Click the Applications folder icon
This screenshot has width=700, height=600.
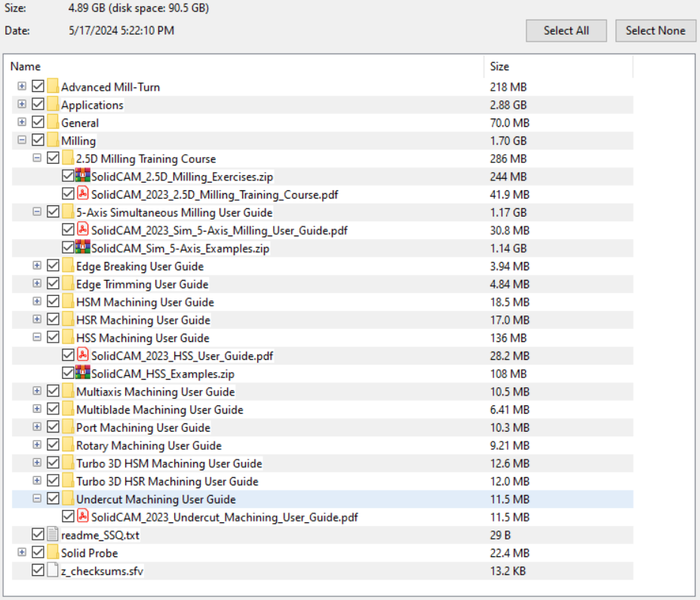pos(53,103)
